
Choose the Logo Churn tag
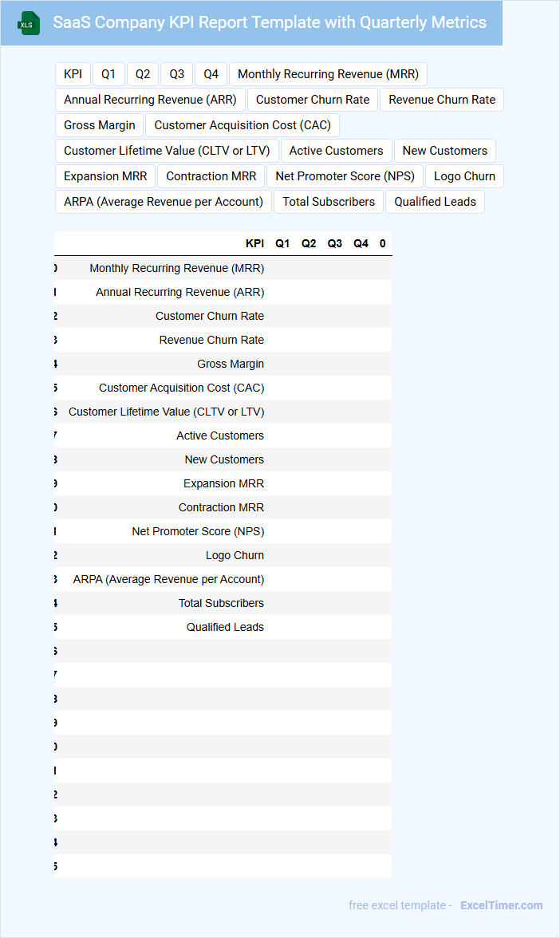pyautogui.click(x=464, y=176)
